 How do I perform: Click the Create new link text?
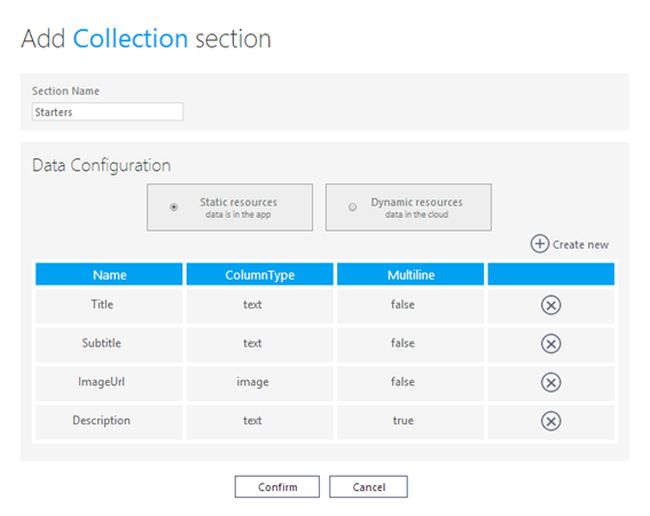pyautogui.click(x=580, y=244)
